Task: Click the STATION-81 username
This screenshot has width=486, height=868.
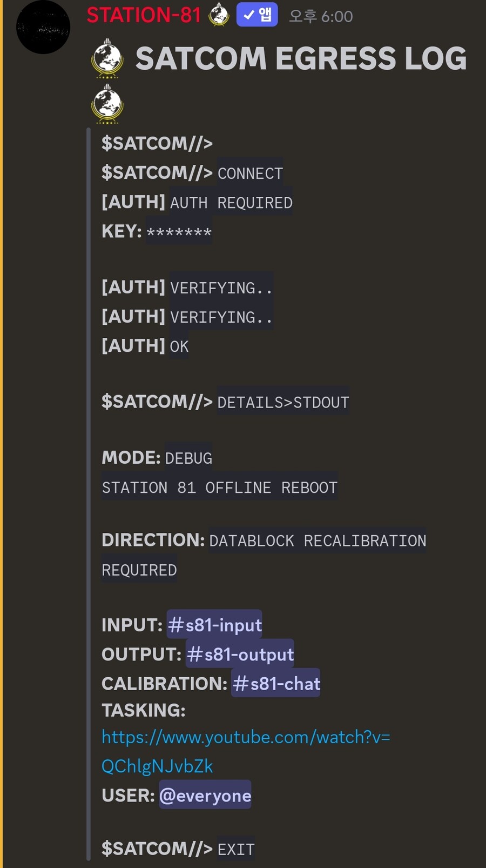Action: tap(144, 15)
